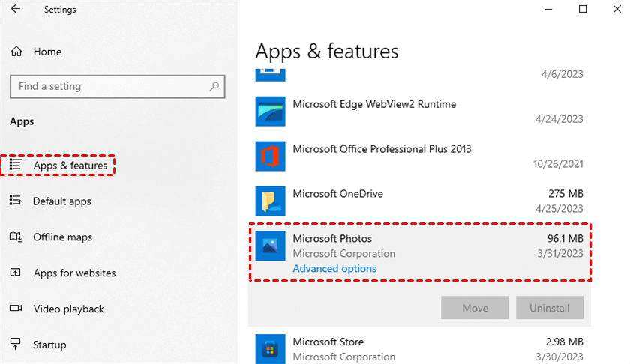Click the Default apps icon
The height and width of the screenshot is (364, 630).
(16, 200)
